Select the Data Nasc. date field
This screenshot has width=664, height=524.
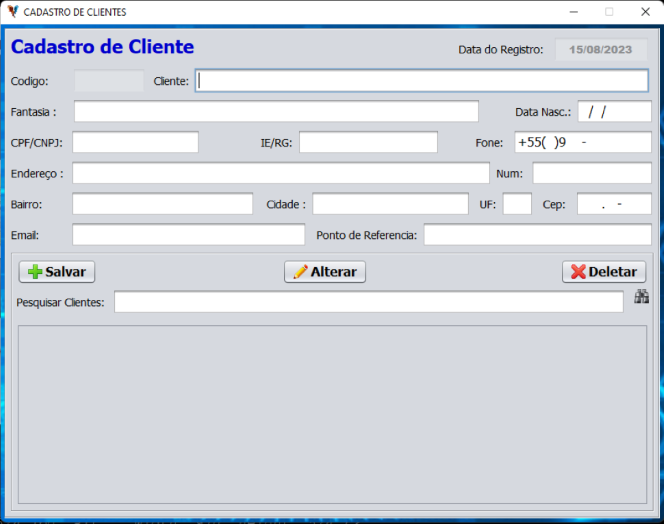pyautogui.click(x=614, y=112)
